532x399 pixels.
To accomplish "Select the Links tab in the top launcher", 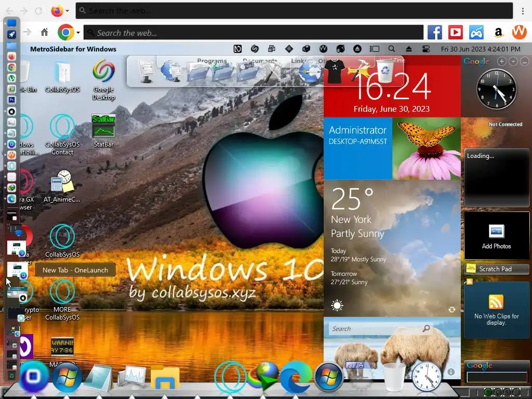I will 299,61.
